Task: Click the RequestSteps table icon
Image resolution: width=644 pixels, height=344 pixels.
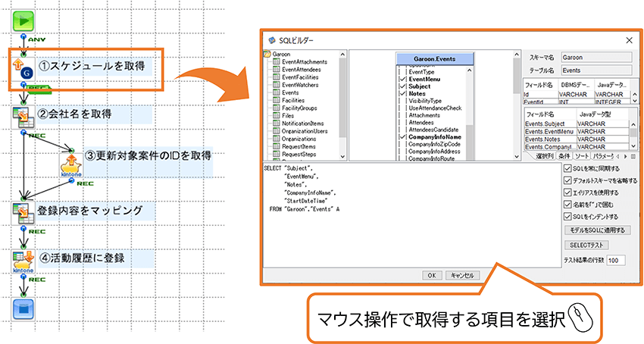Action: tap(277, 154)
